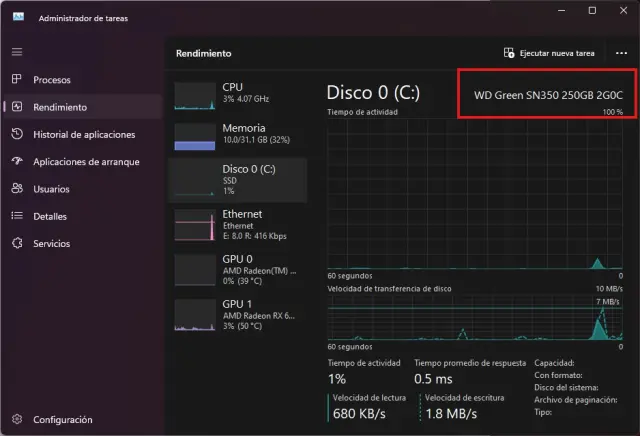Open the three-dot more options menu
Screen dimensions: 640x436
pyautogui.click(x=619, y=53)
